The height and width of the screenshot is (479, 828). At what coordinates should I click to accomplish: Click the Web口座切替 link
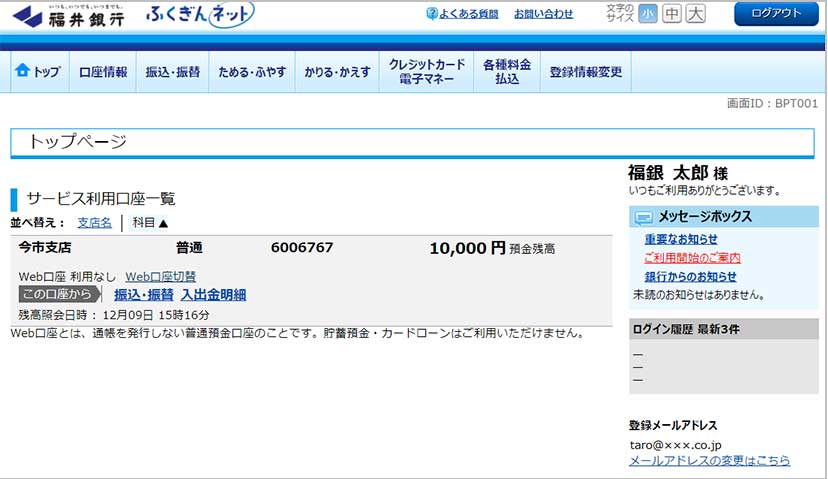161,276
